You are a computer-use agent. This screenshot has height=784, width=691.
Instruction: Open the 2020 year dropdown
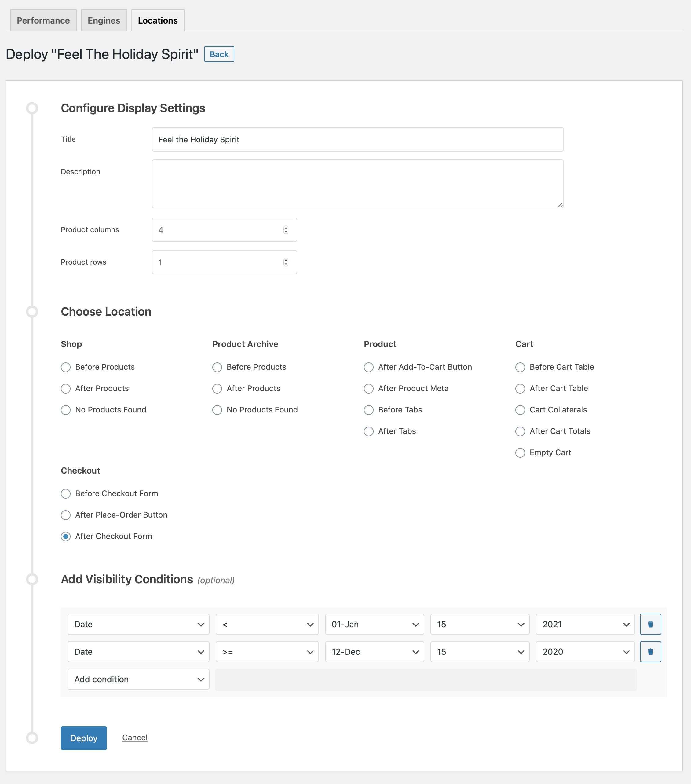coord(585,652)
